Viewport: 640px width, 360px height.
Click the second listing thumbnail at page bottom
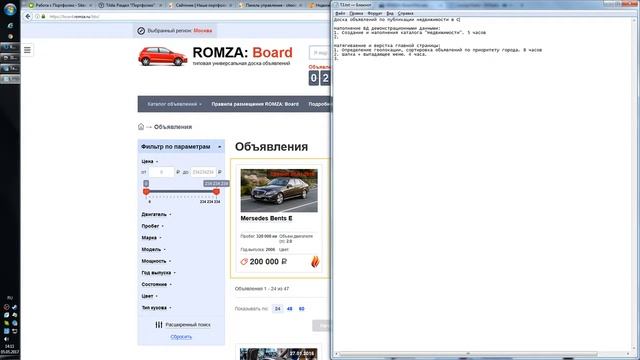click(278, 354)
